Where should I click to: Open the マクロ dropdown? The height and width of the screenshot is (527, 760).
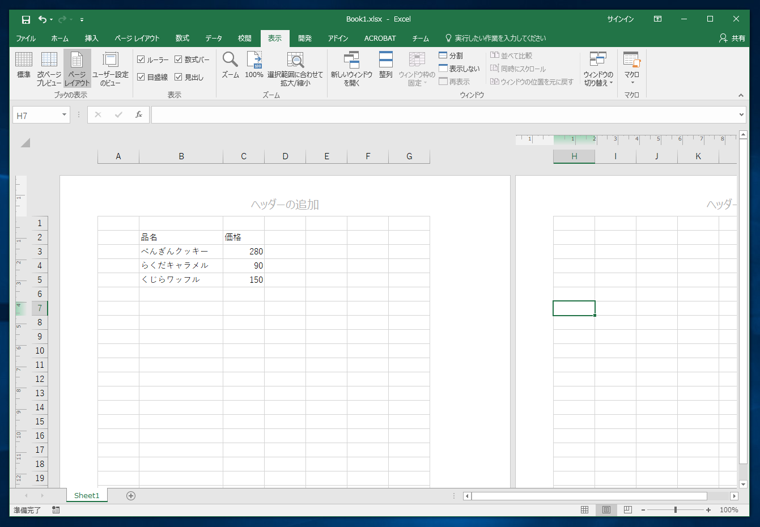[x=631, y=72]
